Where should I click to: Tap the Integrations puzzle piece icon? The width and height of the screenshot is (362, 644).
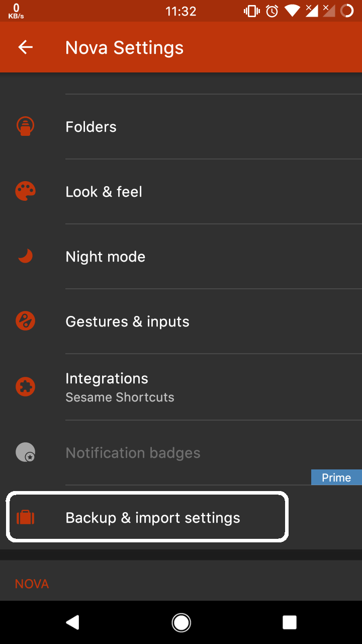(25, 387)
